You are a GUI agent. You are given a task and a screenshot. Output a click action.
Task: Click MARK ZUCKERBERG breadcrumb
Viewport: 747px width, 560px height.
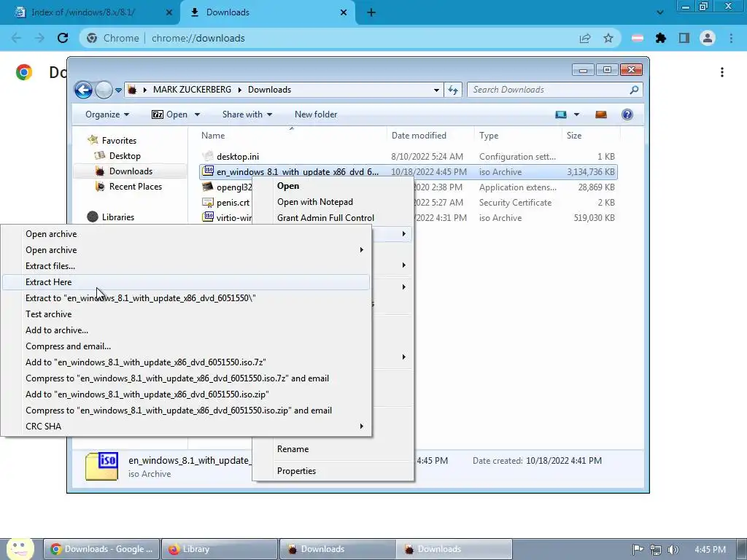click(192, 90)
